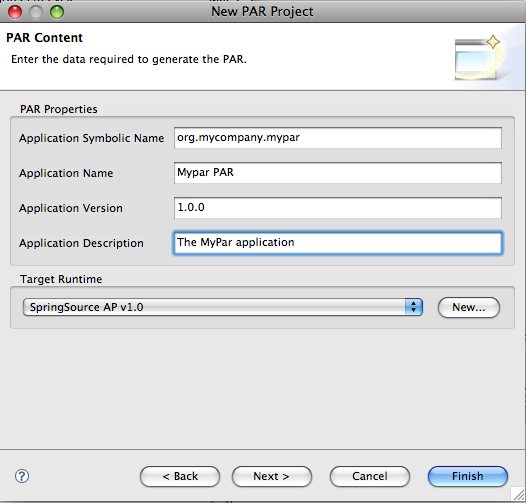Close the New PAR Project window
This screenshot has height=503, width=526.
(15, 12)
